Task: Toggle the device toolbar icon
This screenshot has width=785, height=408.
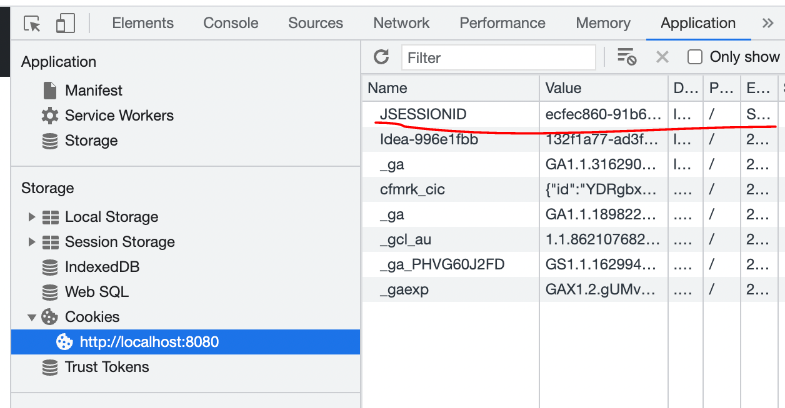Action: click(65, 23)
